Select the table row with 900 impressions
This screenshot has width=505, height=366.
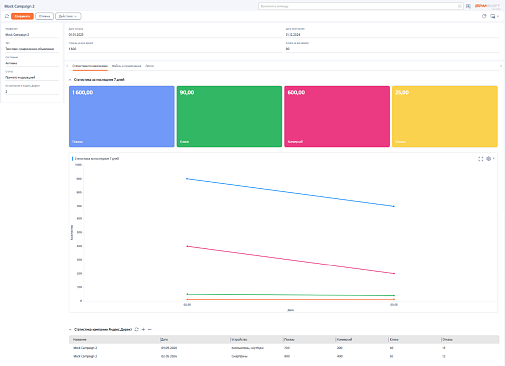pos(284,356)
